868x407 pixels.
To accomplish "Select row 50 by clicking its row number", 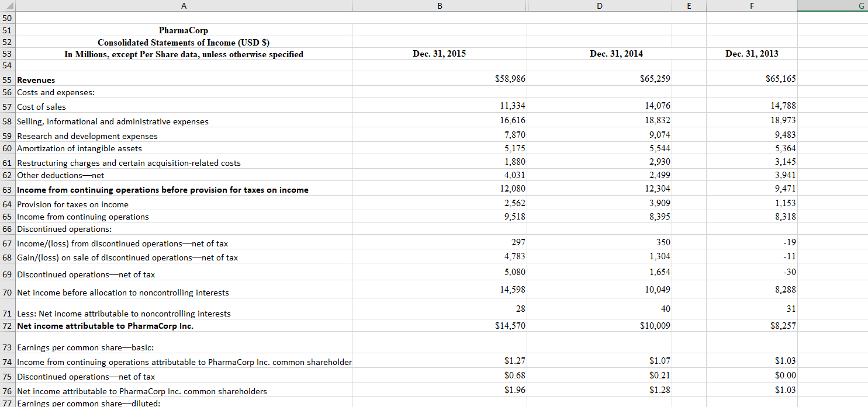I will click(8, 18).
